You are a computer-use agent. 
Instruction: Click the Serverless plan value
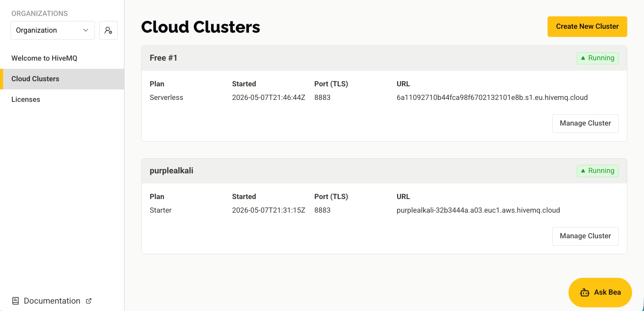tap(166, 98)
